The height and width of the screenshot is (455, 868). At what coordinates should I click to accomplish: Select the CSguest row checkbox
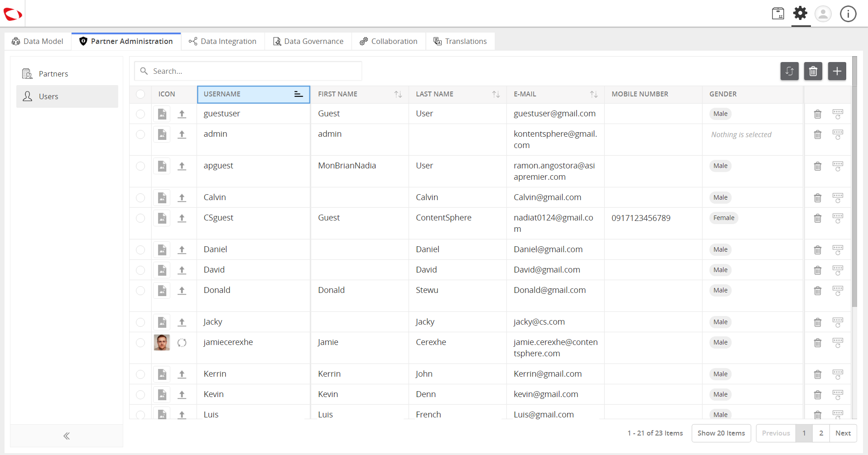tap(140, 218)
